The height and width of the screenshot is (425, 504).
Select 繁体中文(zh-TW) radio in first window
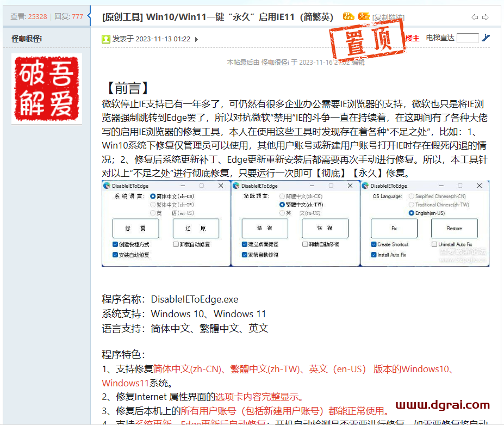[172, 205]
